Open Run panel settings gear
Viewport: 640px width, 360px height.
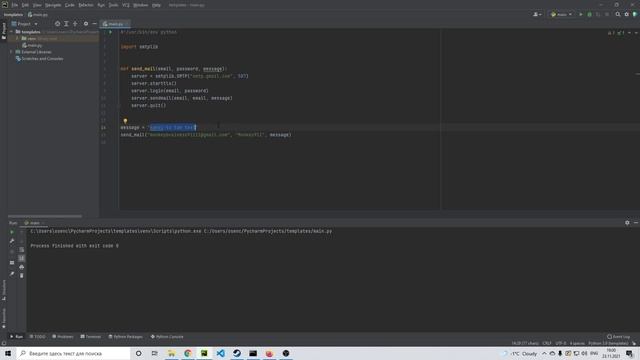click(627, 222)
